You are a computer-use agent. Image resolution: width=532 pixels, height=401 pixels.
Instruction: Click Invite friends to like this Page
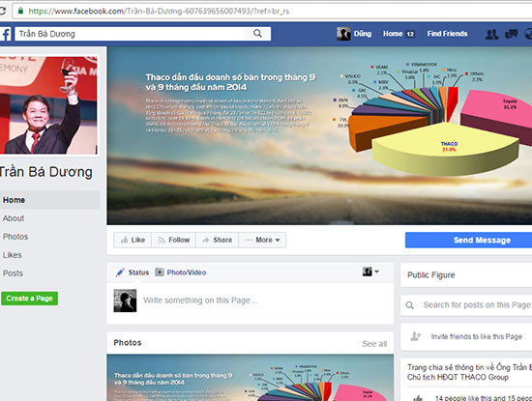click(x=476, y=336)
